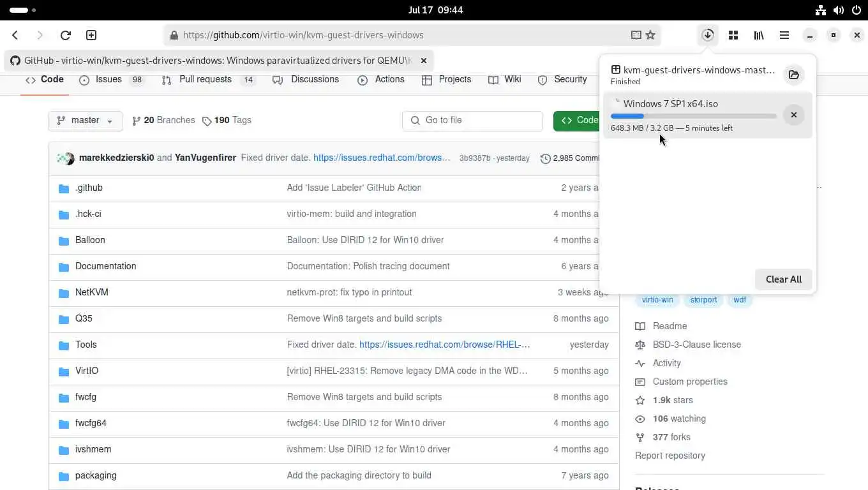Focus the Go to file search field
The image size is (868, 490).
click(472, 121)
